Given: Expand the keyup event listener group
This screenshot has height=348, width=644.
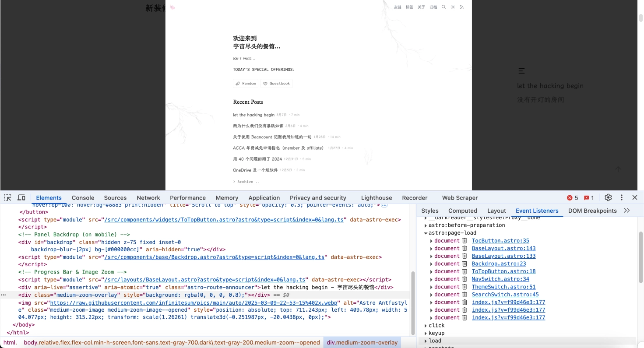Looking at the screenshot, I should [x=426, y=334].
